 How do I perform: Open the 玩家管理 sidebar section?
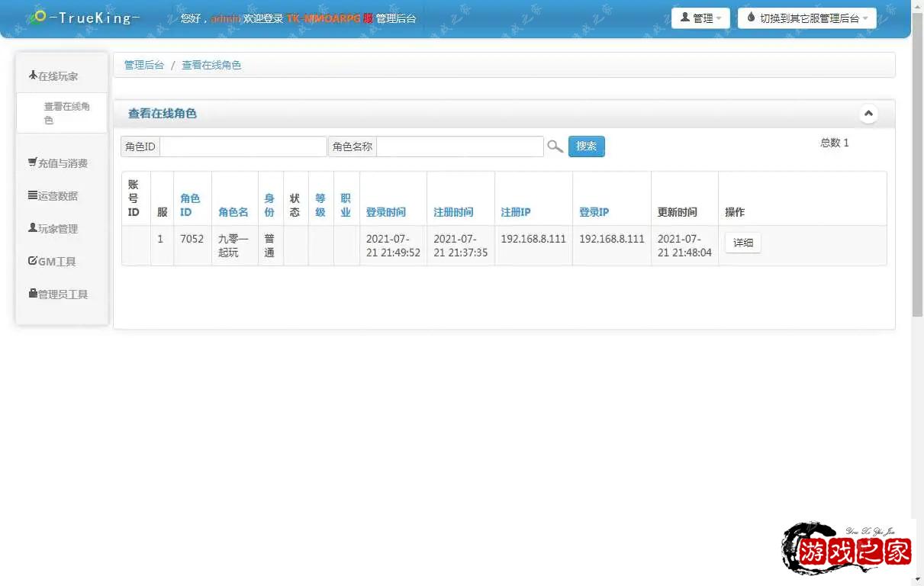[53, 229]
